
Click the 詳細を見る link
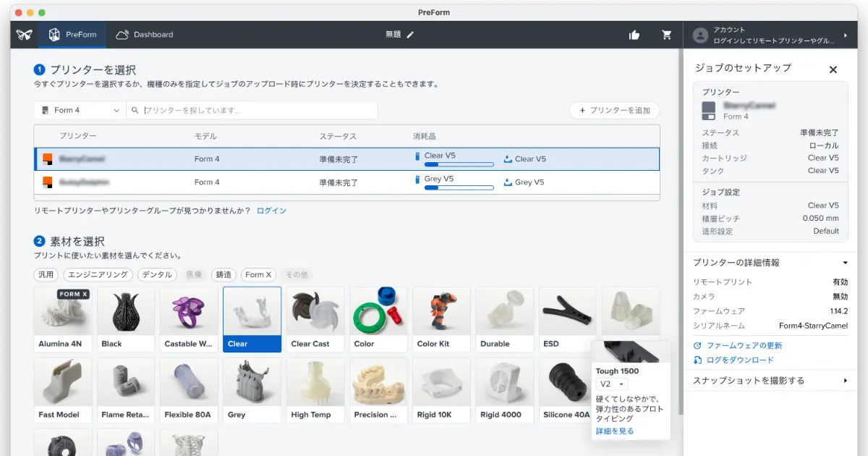(x=615, y=431)
